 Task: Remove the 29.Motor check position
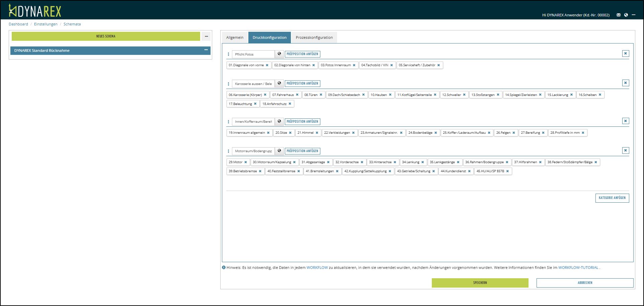click(246, 162)
